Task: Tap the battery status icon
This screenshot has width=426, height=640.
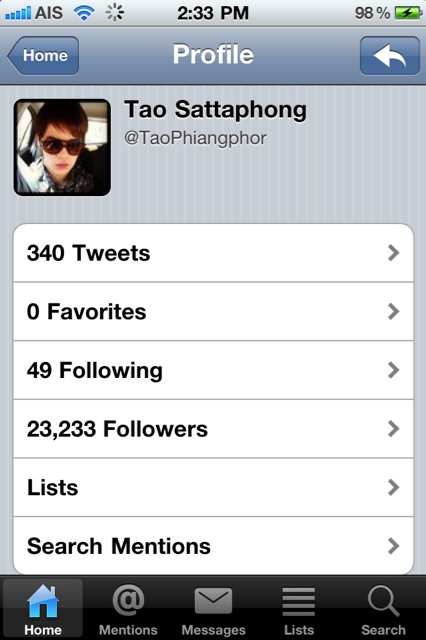Action: point(408,13)
